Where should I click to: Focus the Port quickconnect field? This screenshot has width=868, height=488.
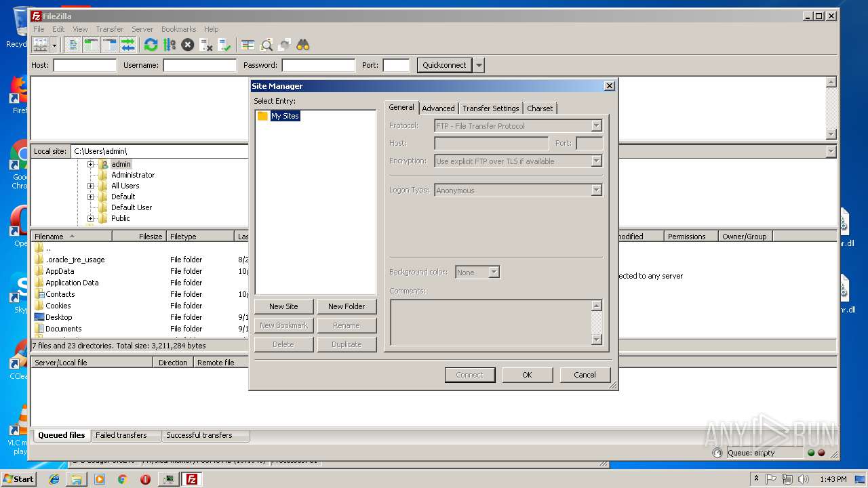(x=396, y=65)
